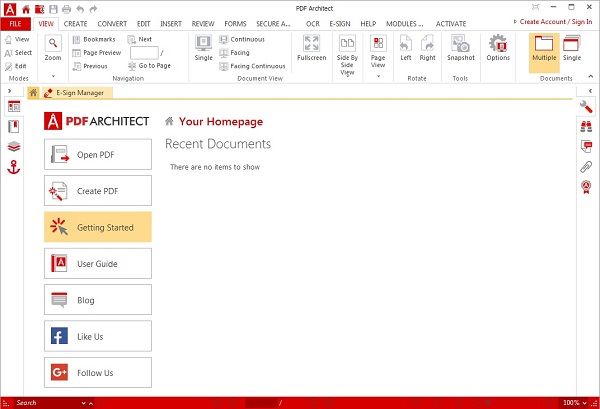Undo the last action with undo arrow
The width and height of the screenshot is (600, 409).
80,9
